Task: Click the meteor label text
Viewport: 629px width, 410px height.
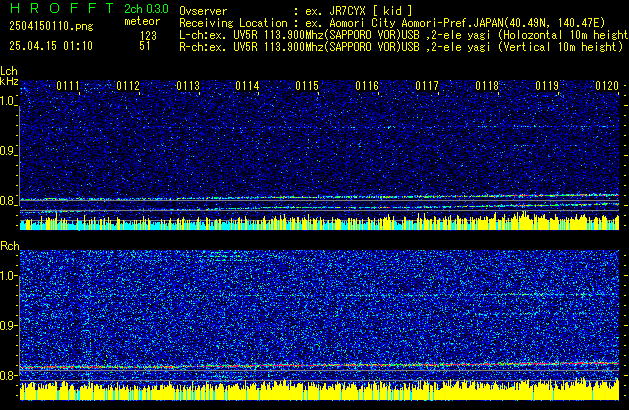Action: (142, 21)
